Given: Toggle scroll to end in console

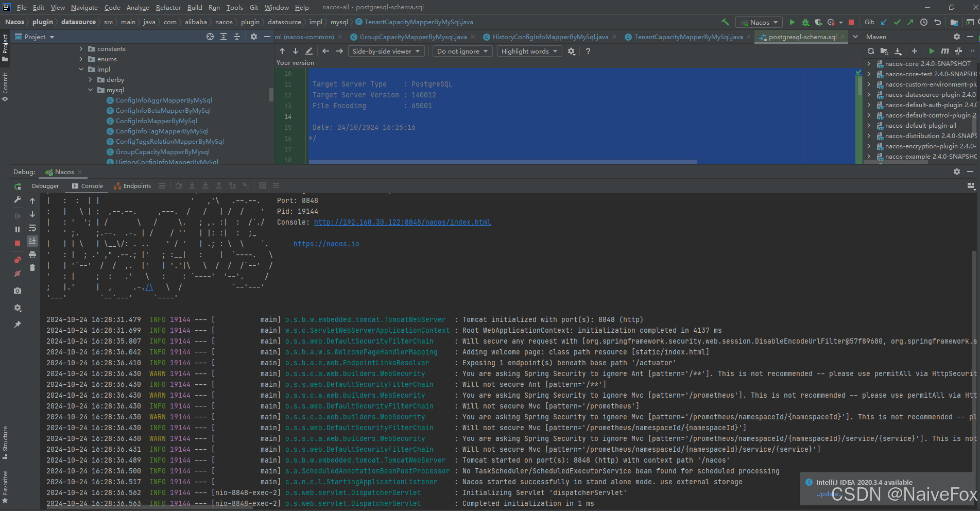Looking at the screenshot, I should pos(32,241).
